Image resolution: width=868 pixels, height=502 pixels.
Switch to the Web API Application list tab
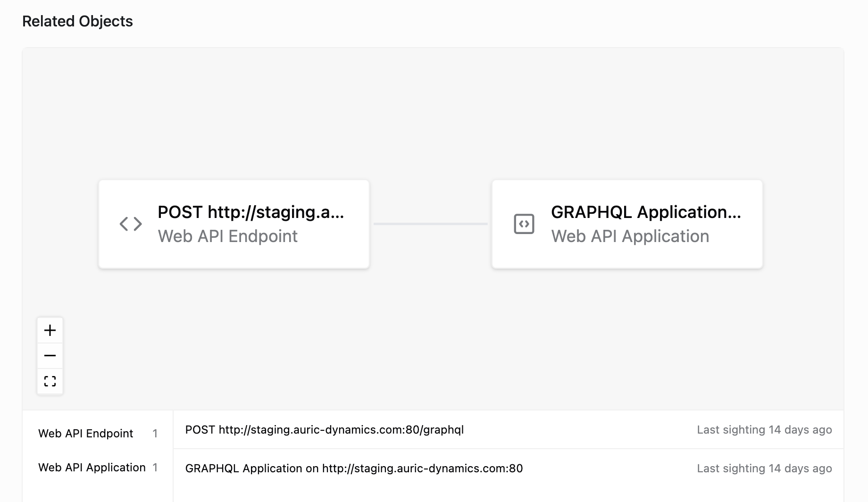pyautogui.click(x=92, y=468)
